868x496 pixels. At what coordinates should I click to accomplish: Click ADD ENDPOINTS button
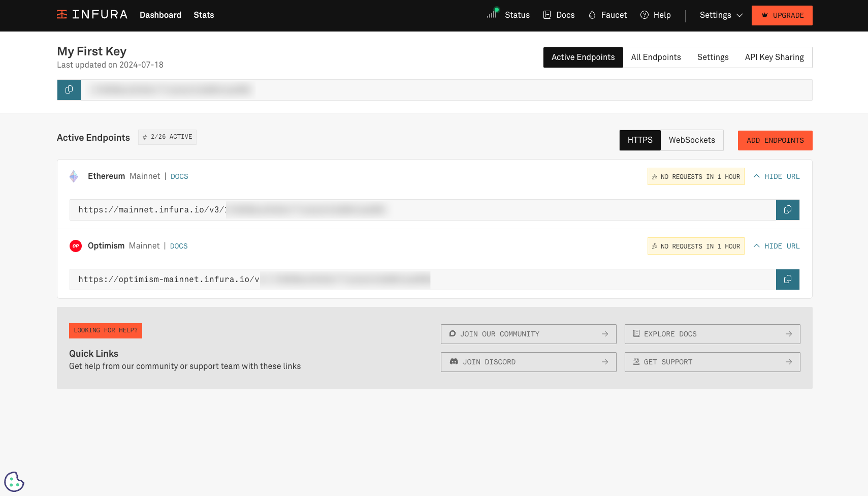point(775,140)
